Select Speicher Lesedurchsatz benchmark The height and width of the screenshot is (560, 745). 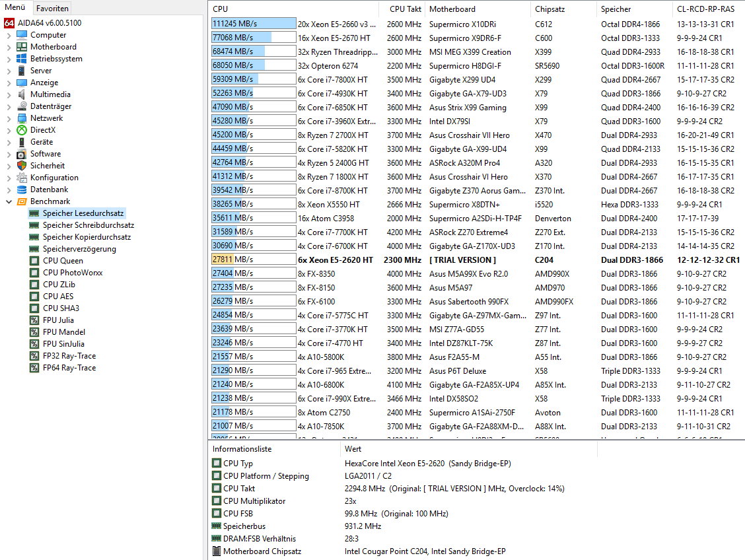click(83, 213)
